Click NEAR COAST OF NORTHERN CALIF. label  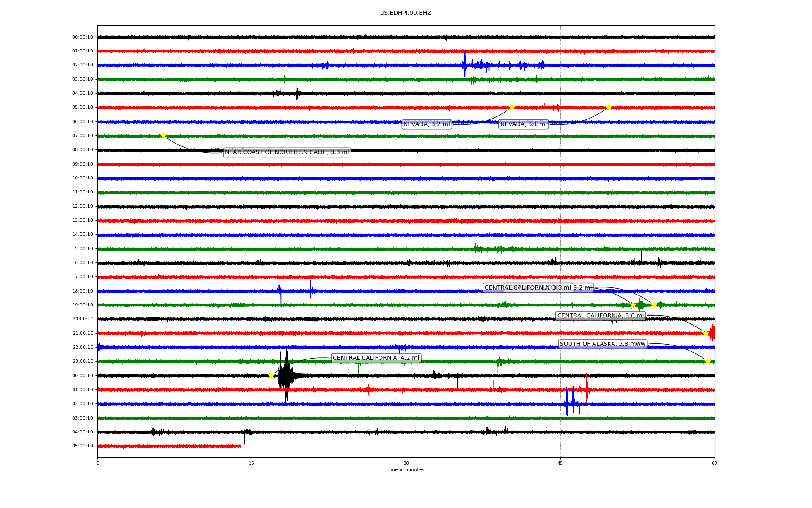tap(287, 152)
